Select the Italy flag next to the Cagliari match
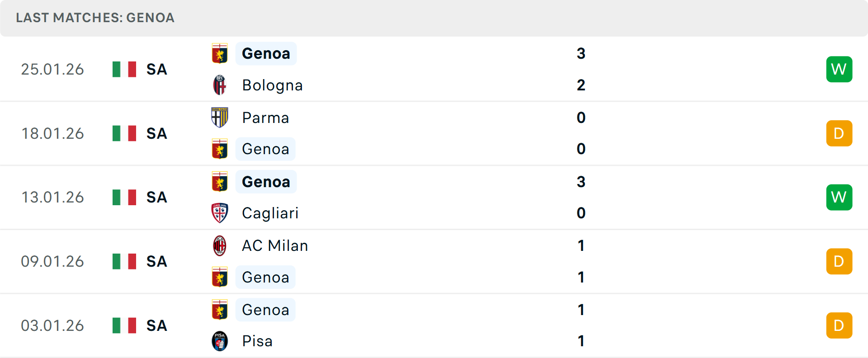 pyautogui.click(x=124, y=197)
